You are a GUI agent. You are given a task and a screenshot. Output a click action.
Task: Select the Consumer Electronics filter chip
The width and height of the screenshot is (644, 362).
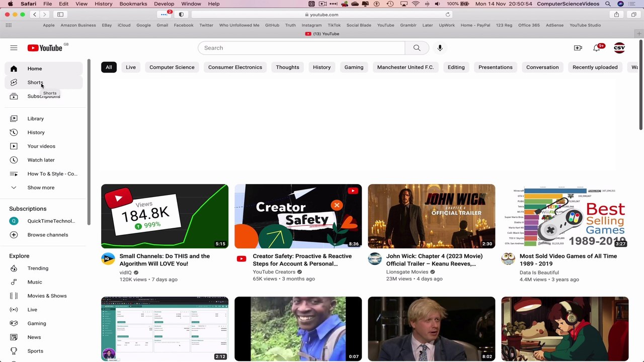[x=235, y=67]
